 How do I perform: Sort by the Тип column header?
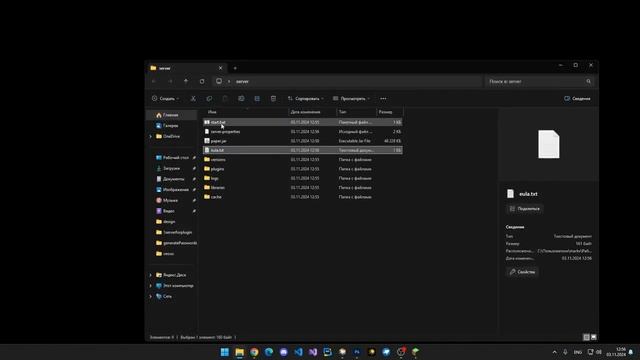[356, 112]
